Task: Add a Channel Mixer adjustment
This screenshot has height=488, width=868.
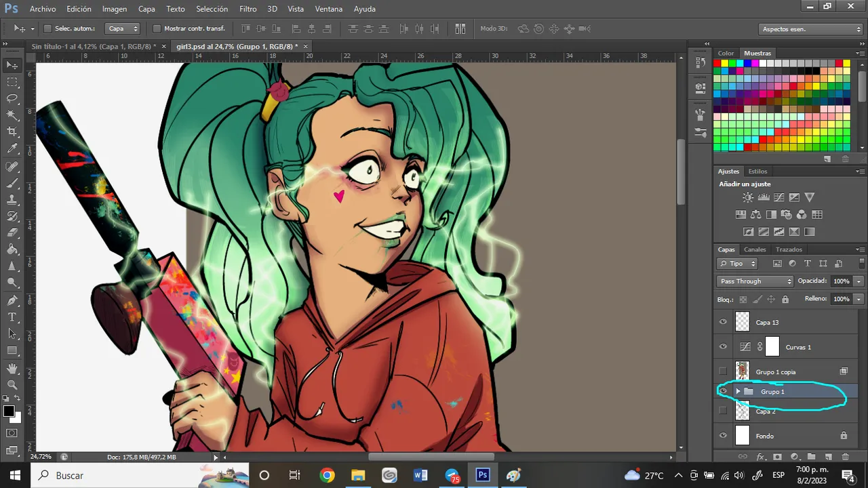Action: (802, 215)
